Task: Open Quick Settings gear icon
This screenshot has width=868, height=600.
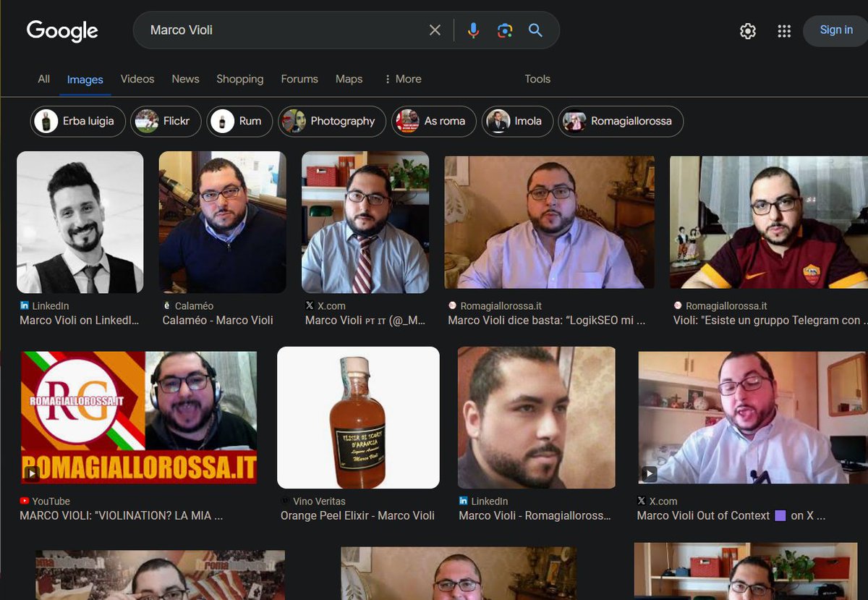Action: coord(748,31)
